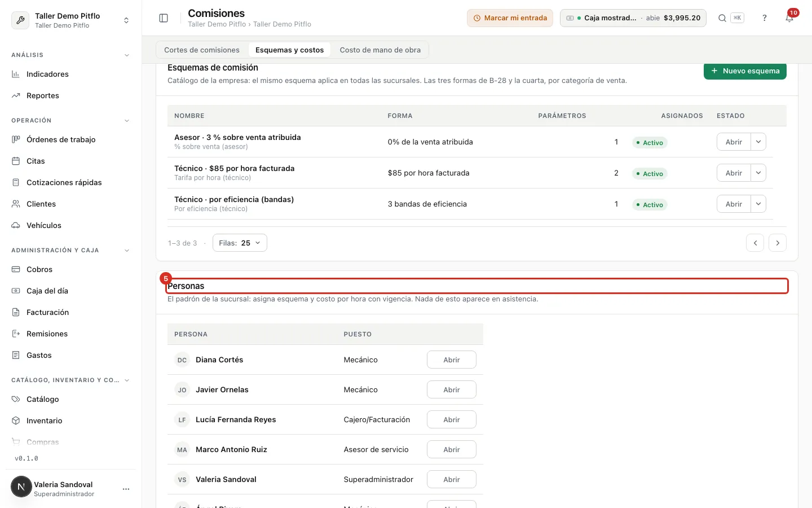Go to previous page of schemes
Screen dimensions: 812x508
pyautogui.click(x=755, y=243)
